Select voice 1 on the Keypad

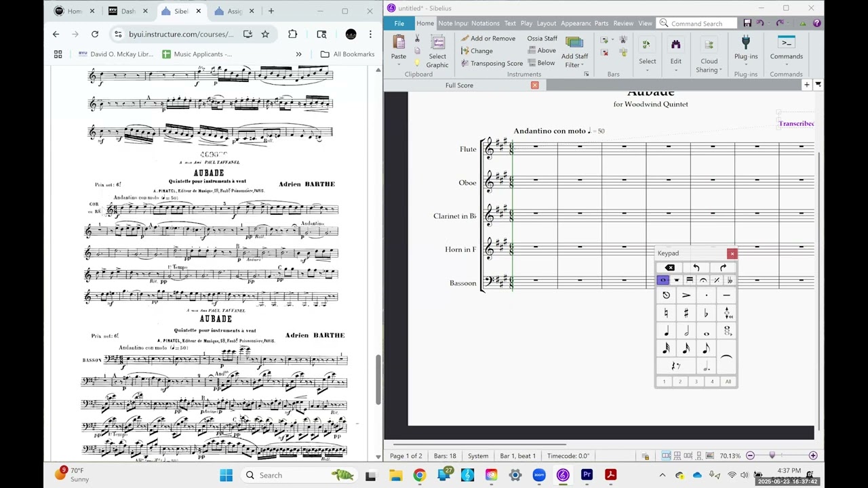(664, 382)
